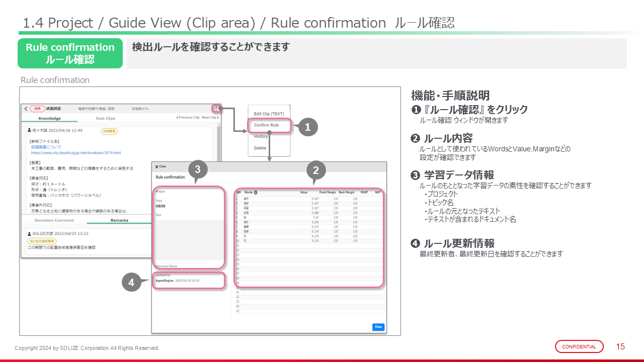Click the user icon beside 佐々木誠
This screenshot has height=362, width=644.
click(x=30, y=131)
